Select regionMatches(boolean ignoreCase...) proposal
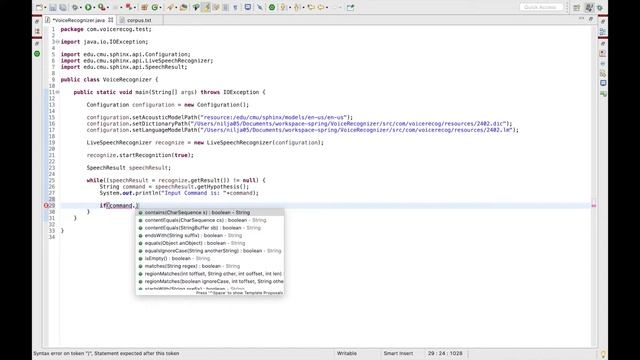This screenshot has height=360, width=640. (x=210, y=282)
